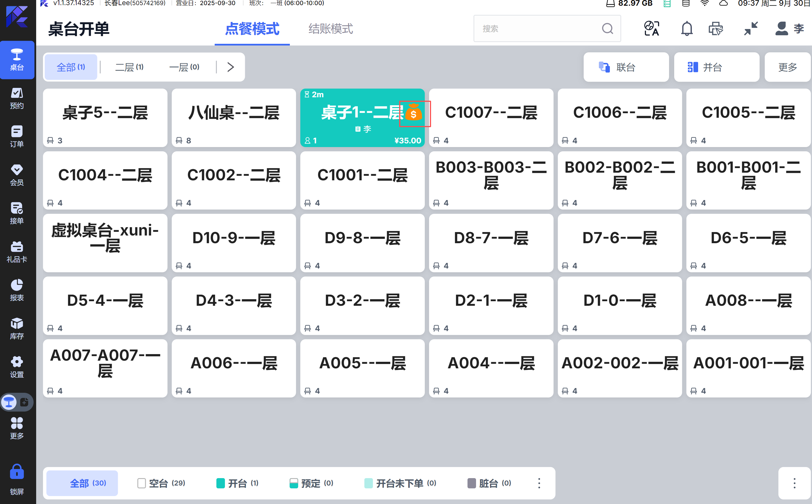
Task: Open the 会员 member sidebar icon
Action: [17, 175]
